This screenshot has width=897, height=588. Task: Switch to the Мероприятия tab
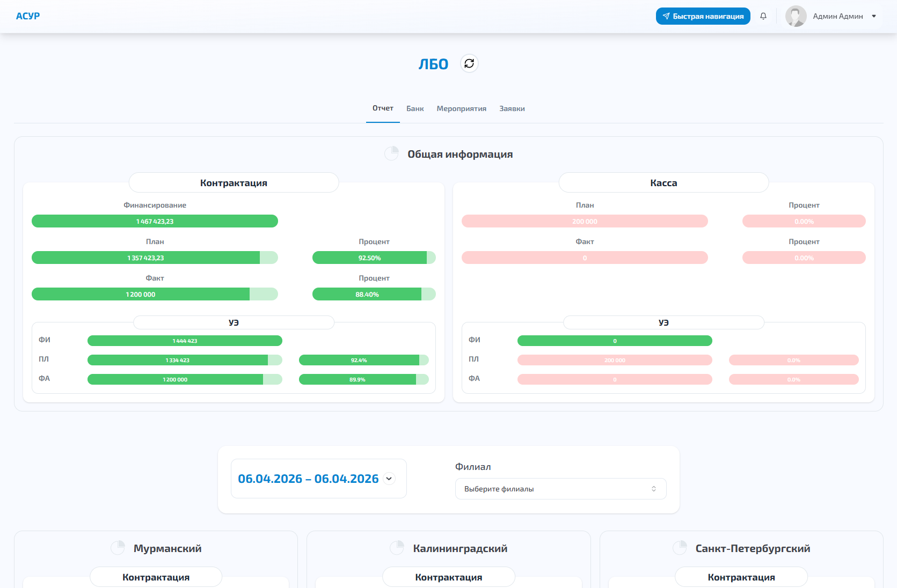(x=461, y=108)
